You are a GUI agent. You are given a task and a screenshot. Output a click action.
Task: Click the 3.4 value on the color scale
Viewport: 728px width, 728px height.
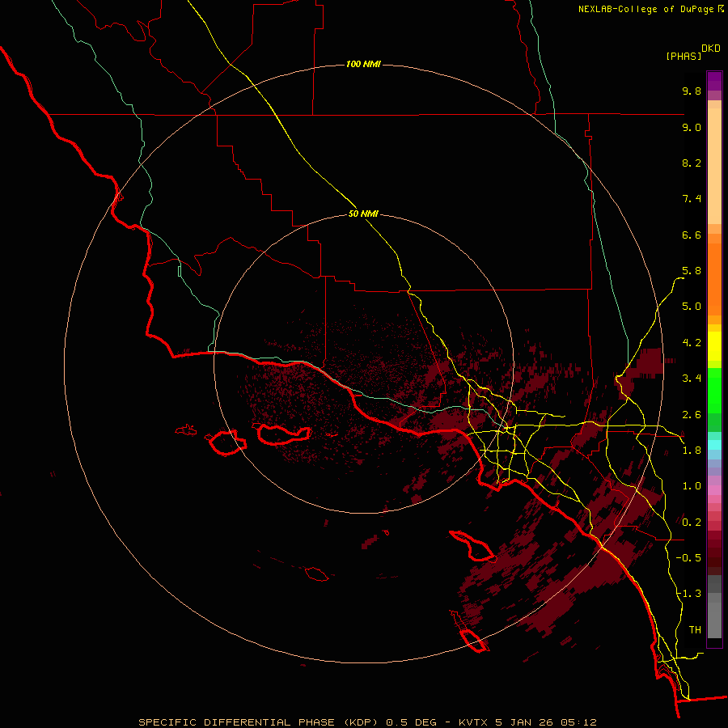692,379
